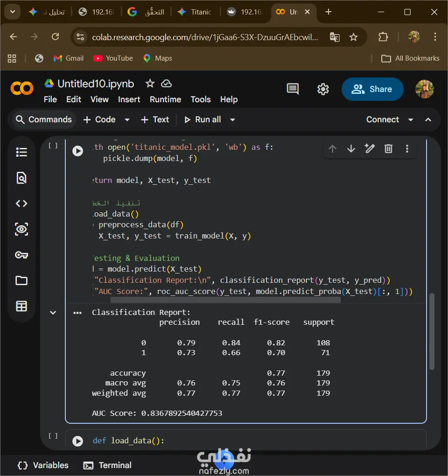Click the notebook title Untitled10.ipynb

click(96, 84)
